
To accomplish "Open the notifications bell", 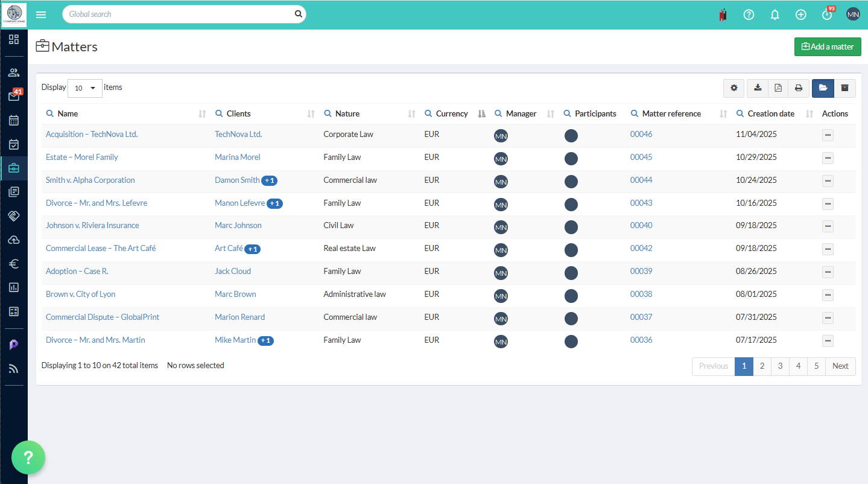I will coord(775,14).
